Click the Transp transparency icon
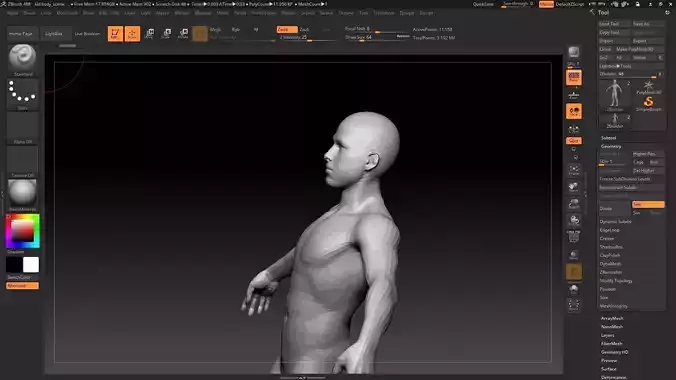Image resolution: width=676 pixels, height=380 pixels. [573, 254]
